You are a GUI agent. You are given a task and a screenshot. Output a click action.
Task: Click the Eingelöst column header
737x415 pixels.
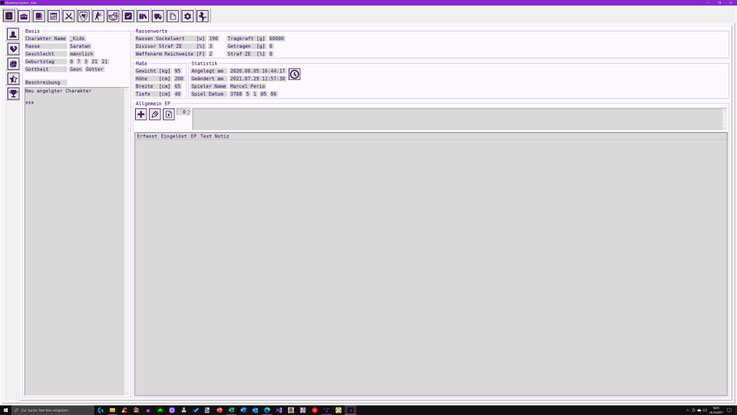174,136
